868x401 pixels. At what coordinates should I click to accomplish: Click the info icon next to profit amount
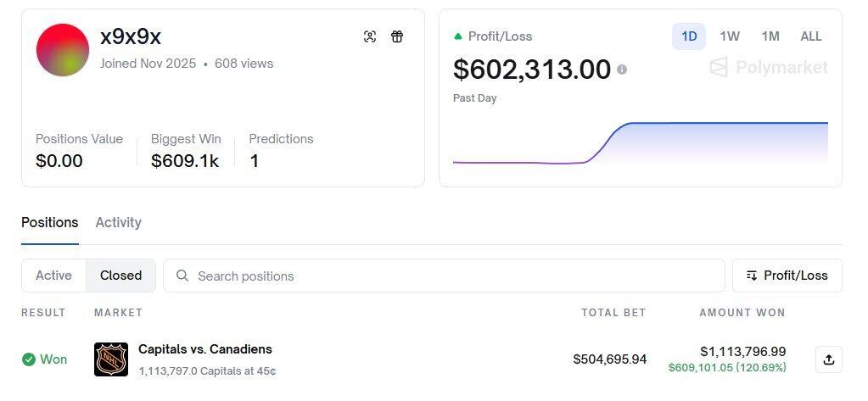(x=622, y=70)
